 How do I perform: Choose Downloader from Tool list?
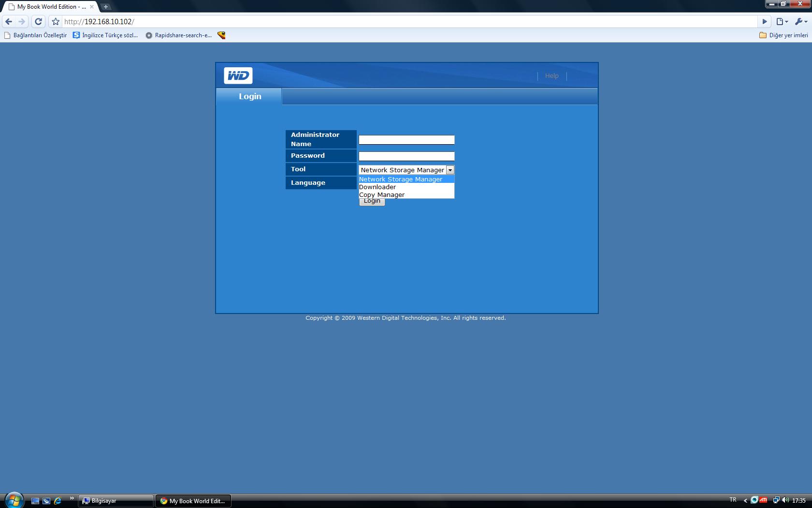pyautogui.click(x=406, y=187)
